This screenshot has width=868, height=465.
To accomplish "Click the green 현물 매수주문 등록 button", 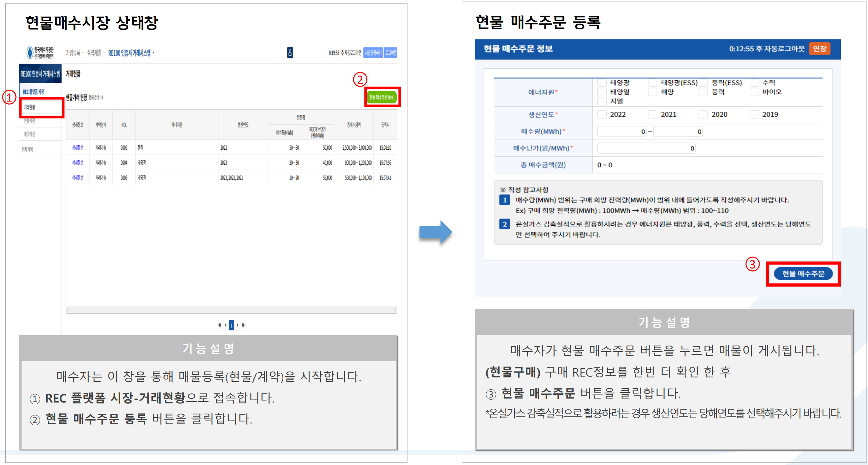I will click(x=382, y=97).
